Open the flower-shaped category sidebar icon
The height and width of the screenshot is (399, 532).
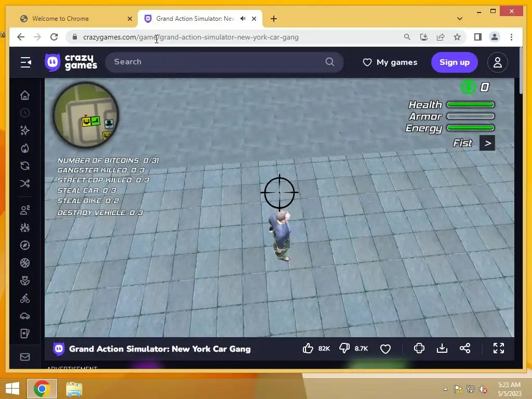click(x=25, y=281)
